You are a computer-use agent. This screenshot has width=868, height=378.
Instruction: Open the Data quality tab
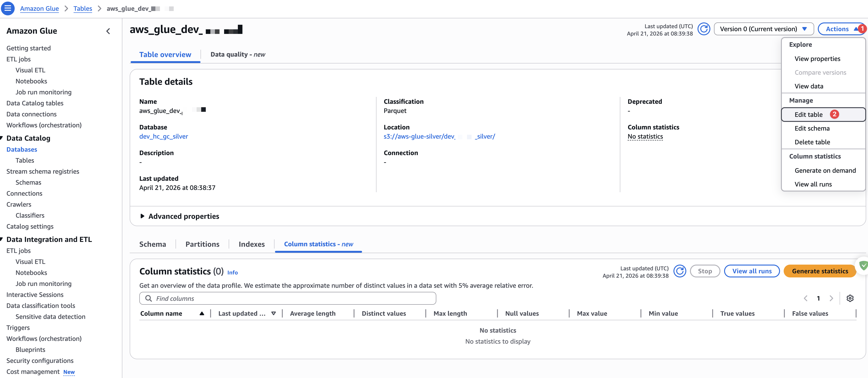(x=238, y=55)
